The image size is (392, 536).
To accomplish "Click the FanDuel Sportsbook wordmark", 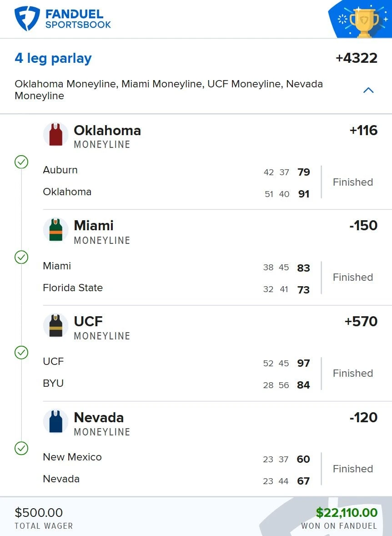I will (78, 19).
